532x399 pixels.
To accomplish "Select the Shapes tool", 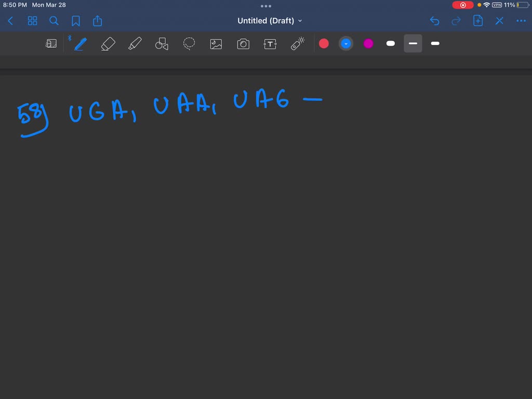I will coord(162,44).
